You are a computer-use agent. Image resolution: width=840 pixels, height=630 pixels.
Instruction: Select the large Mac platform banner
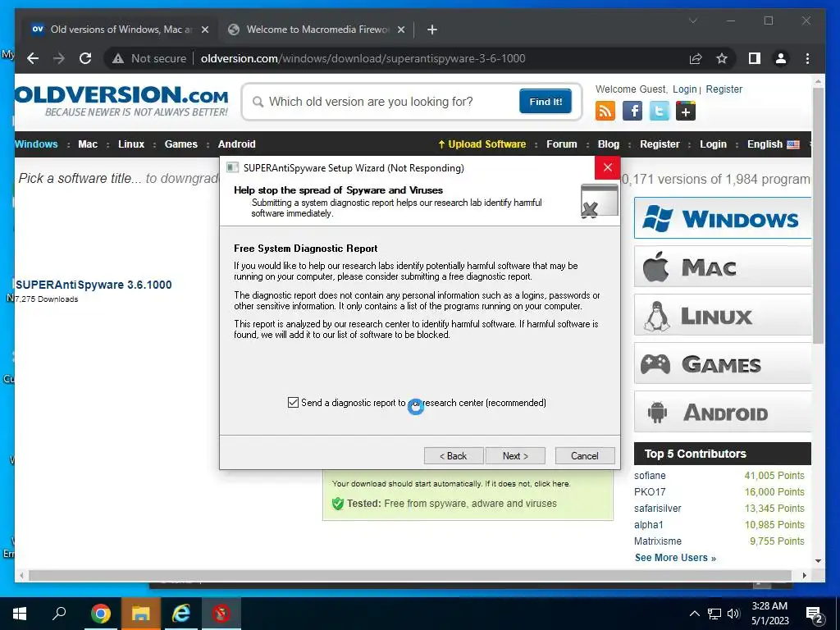point(723,267)
